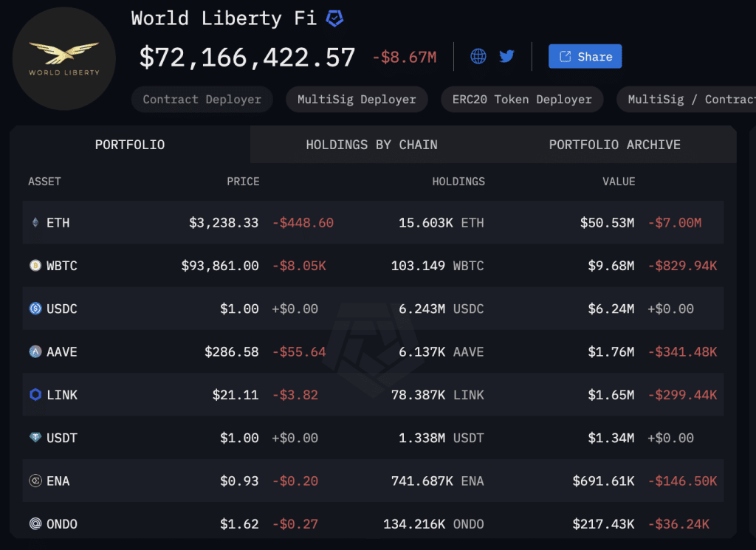Select the ONDO token icon
Screen dimensions: 756x550
pos(35,523)
